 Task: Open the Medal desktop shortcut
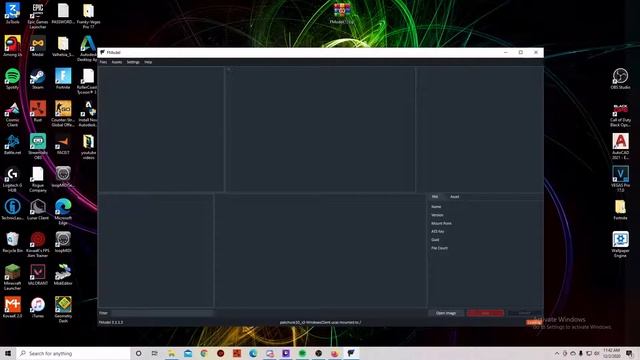pyautogui.click(x=38, y=46)
